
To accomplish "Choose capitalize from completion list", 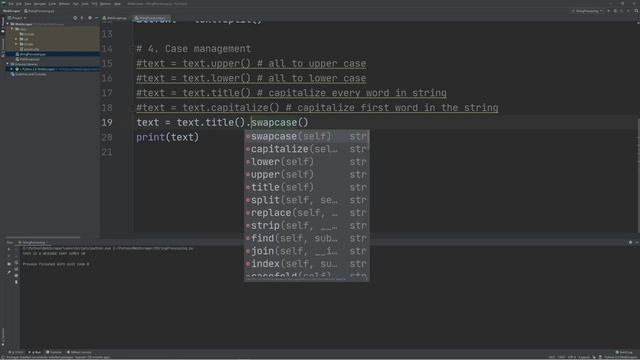I will click(x=307, y=149).
